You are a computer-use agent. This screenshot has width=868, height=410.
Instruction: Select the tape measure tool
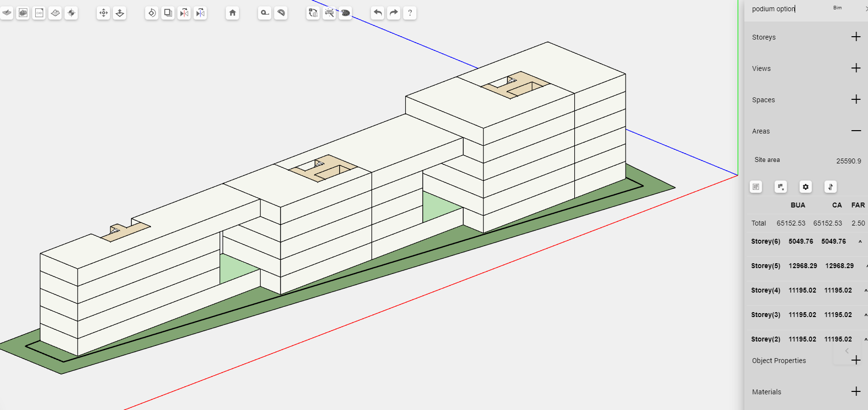pyautogui.click(x=265, y=13)
